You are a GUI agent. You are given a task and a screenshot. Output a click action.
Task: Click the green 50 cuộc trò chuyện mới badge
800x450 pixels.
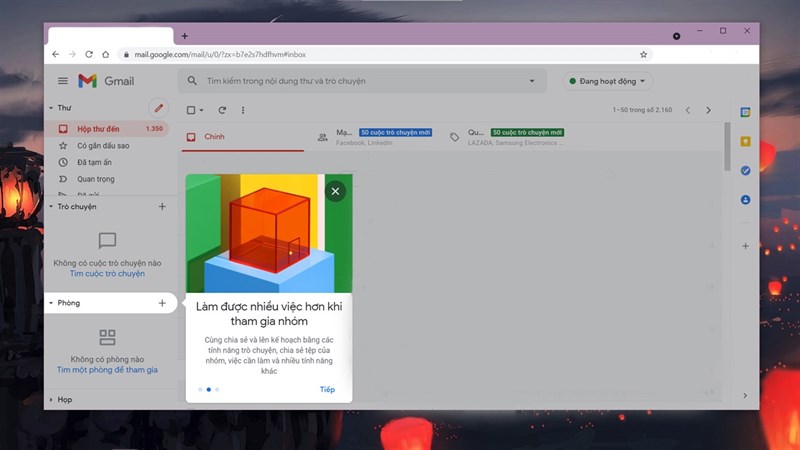(x=527, y=132)
